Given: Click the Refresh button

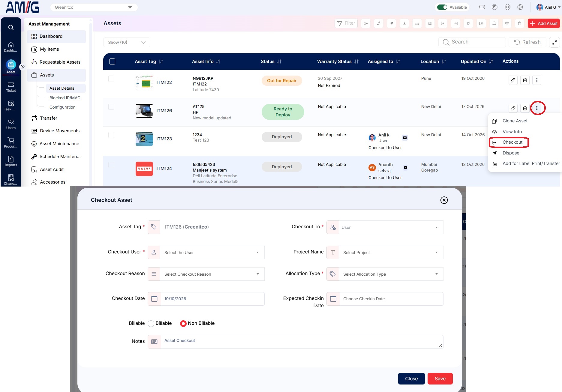Looking at the screenshot, I should click(527, 42).
